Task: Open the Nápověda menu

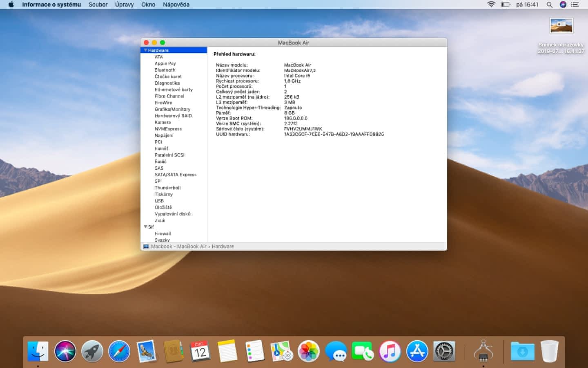Action: click(176, 4)
